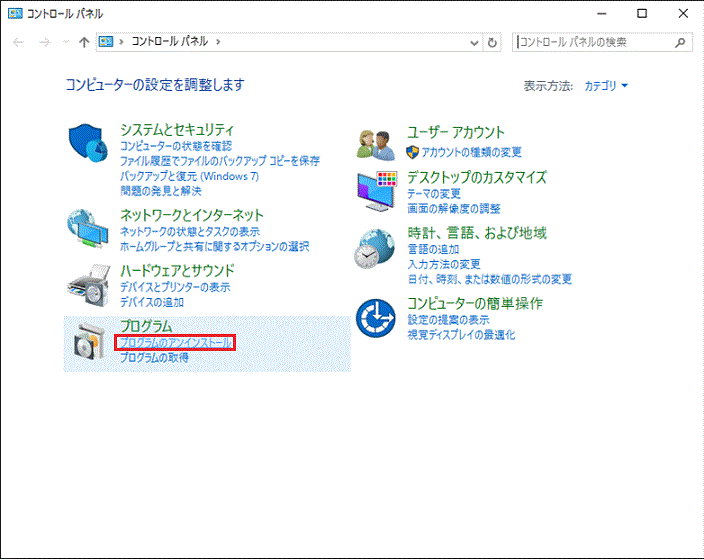Close the Control Panel window
This screenshot has height=560, width=704.
tap(683, 13)
